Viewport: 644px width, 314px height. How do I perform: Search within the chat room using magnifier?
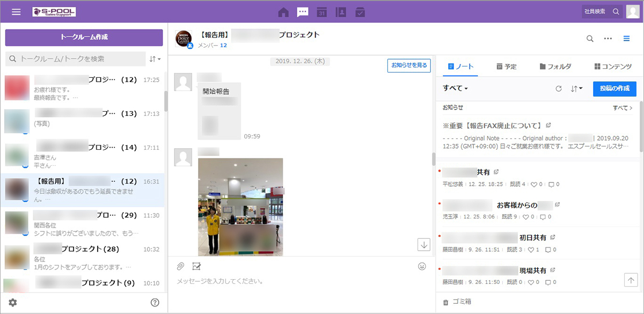(590, 39)
